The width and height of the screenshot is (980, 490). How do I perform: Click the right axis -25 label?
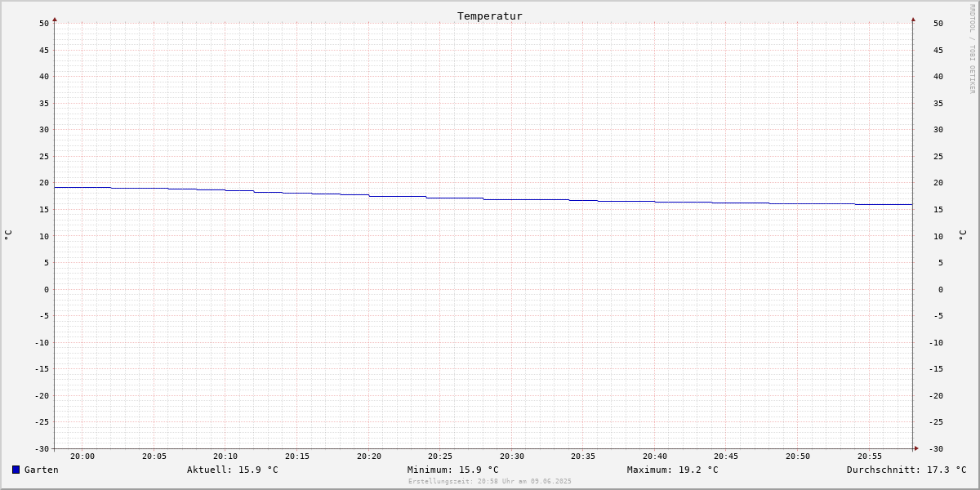tap(936, 422)
